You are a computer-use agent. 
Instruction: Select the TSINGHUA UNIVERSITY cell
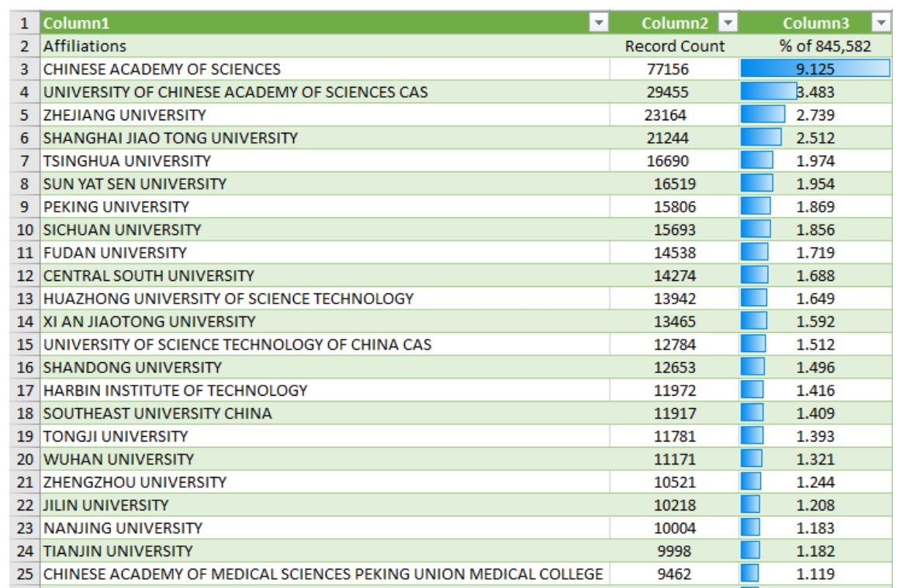pos(324,161)
